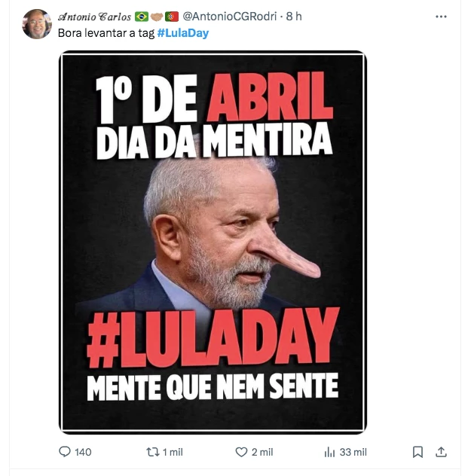Repost the tweet using the retweet icon
The image size is (474, 476).
pyautogui.click(x=152, y=452)
